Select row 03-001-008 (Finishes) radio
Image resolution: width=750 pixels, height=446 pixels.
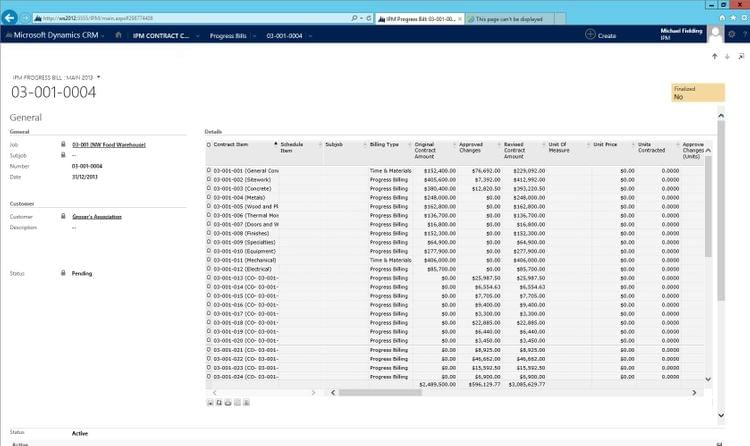209,233
